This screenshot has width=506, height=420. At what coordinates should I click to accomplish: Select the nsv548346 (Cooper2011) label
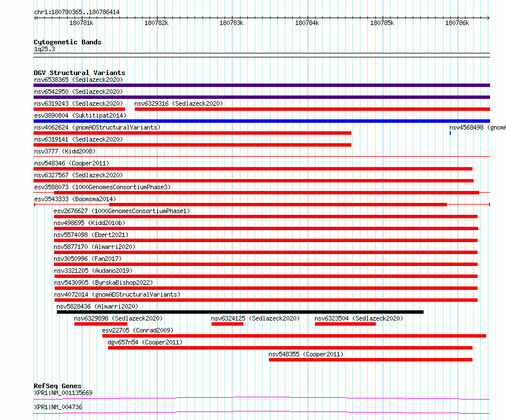pyautogui.click(x=72, y=163)
